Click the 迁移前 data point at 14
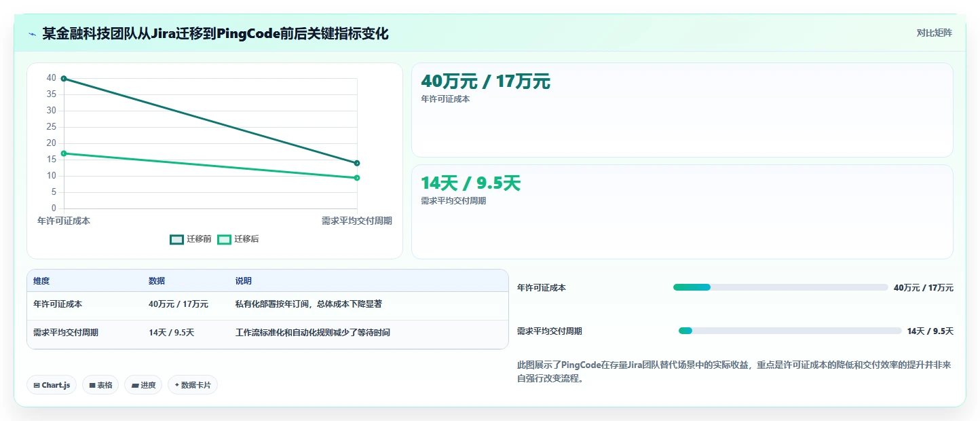980x421 pixels. point(357,163)
